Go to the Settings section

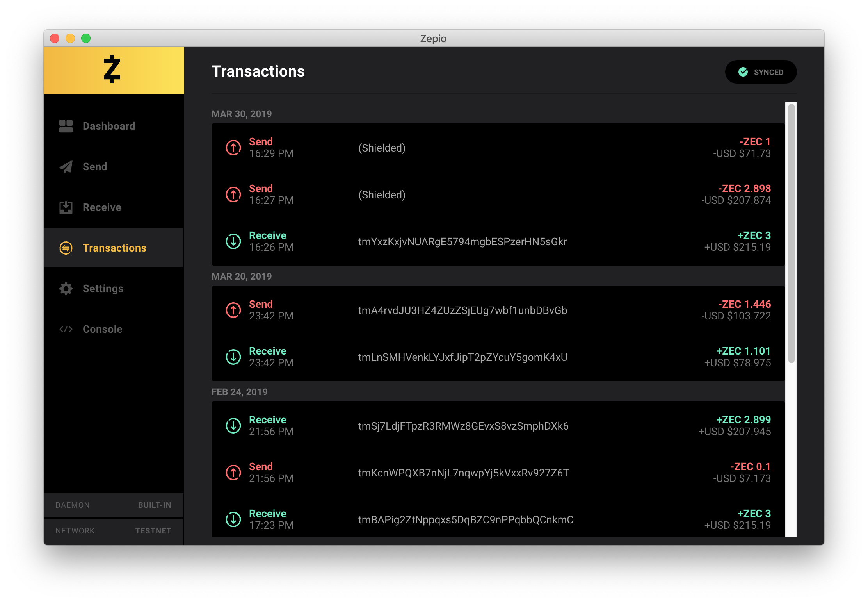103,289
